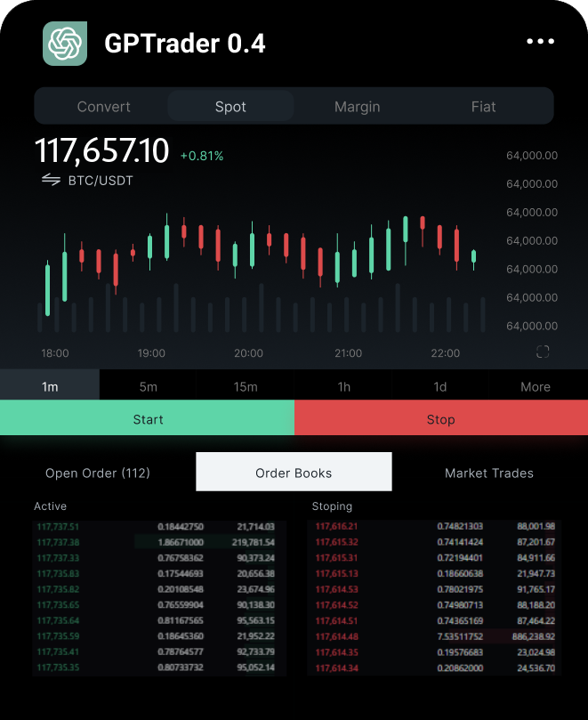
Task: Open the Margin tab
Action: click(357, 107)
